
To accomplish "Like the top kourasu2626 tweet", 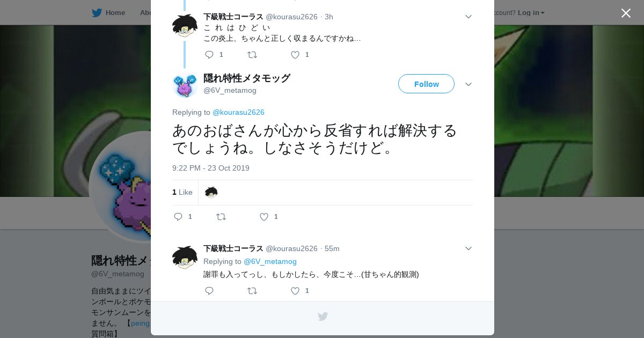I will (295, 55).
